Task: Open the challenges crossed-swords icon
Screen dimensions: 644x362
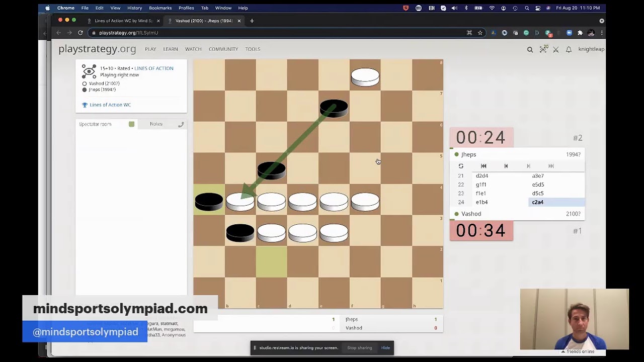Action: (x=556, y=49)
